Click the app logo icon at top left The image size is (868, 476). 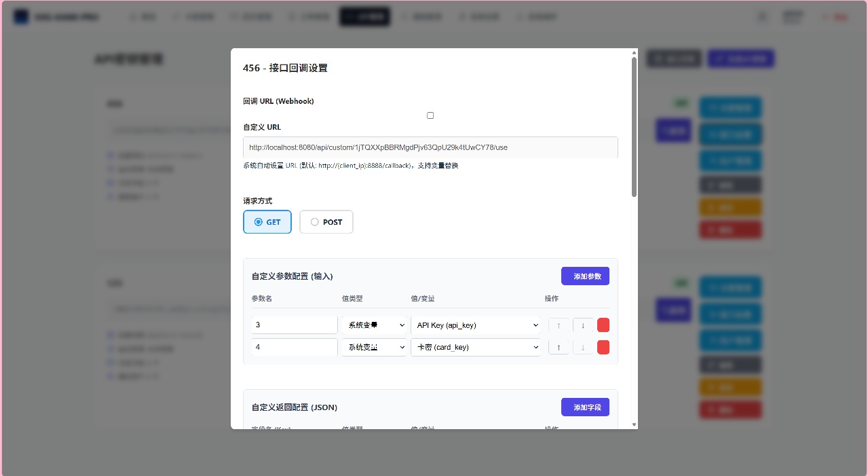point(21,16)
